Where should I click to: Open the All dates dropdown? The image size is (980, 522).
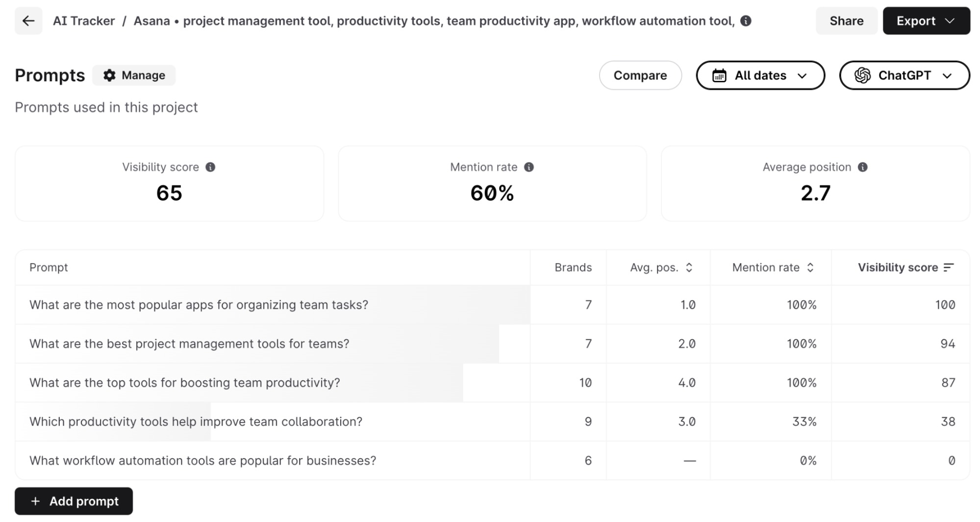(760, 75)
